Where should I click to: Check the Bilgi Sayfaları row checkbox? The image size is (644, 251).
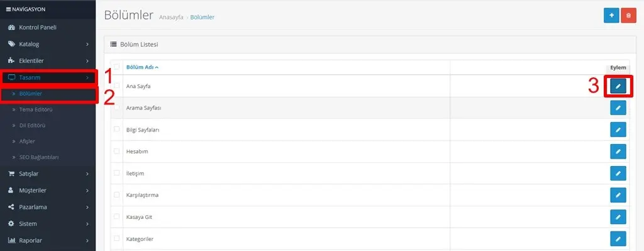pyautogui.click(x=116, y=129)
